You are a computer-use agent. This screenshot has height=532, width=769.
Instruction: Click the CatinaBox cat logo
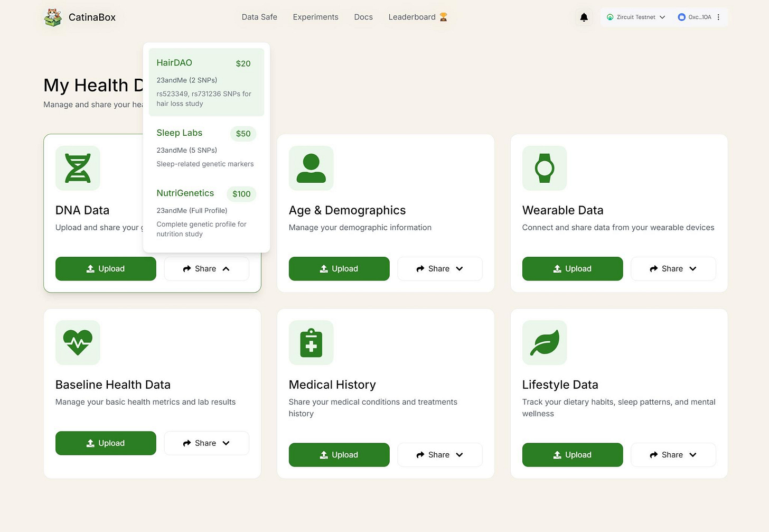tap(53, 17)
